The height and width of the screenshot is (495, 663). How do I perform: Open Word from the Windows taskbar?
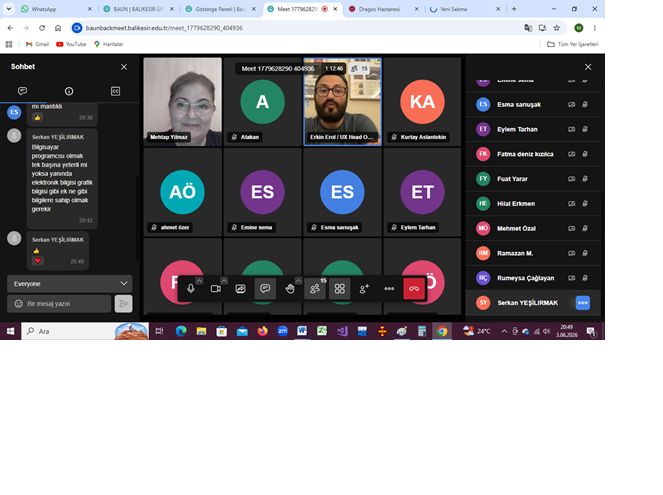[x=302, y=331]
